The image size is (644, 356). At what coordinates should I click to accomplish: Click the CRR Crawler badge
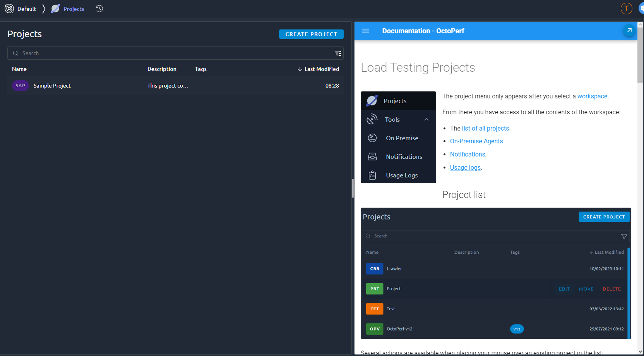click(x=375, y=268)
